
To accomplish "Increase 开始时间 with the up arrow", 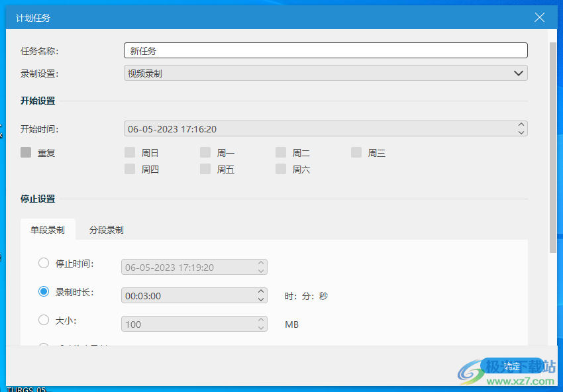I will click(x=521, y=125).
